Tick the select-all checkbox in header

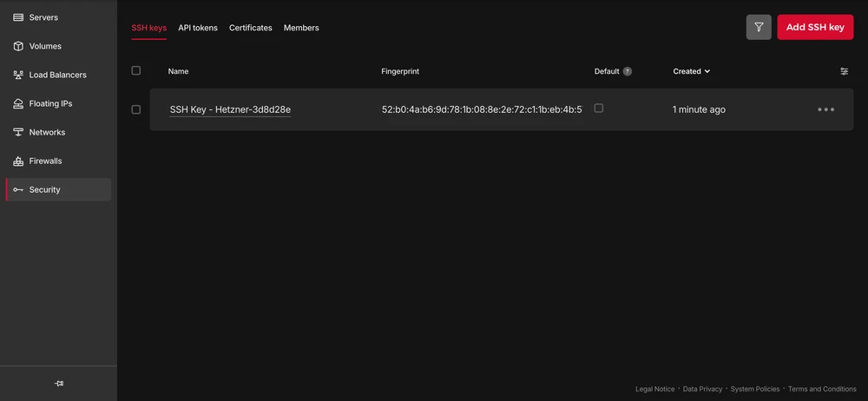pos(135,70)
